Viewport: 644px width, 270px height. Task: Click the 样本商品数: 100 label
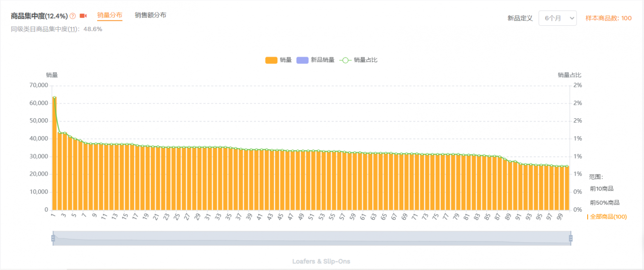609,18
